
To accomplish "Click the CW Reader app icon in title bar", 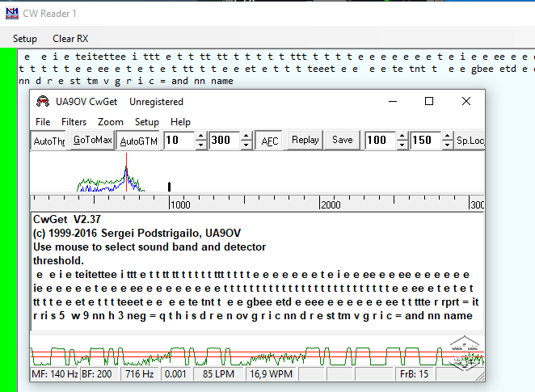I will click(12, 13).
